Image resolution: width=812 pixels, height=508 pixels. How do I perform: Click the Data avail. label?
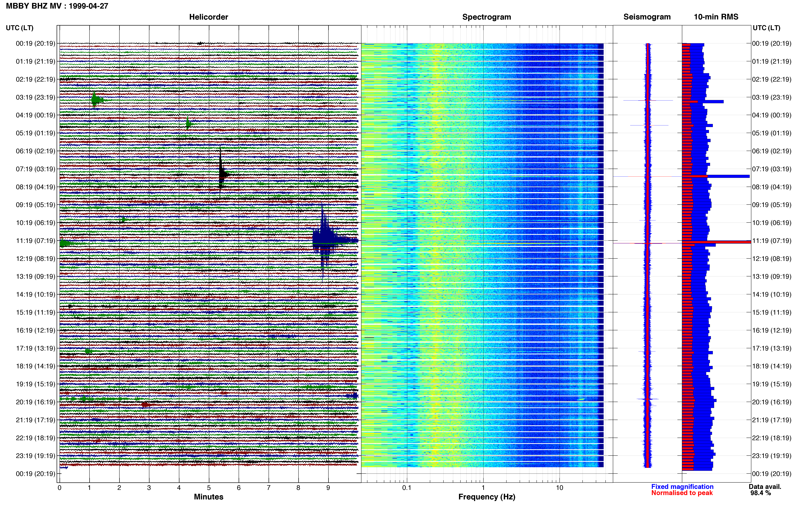pos(765,487)
